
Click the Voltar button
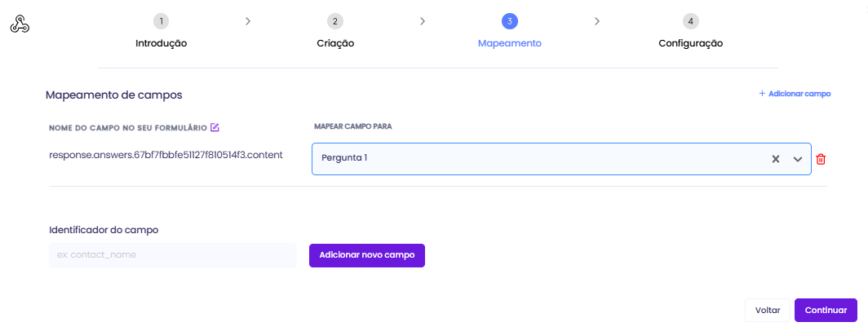tap(768, 311)
